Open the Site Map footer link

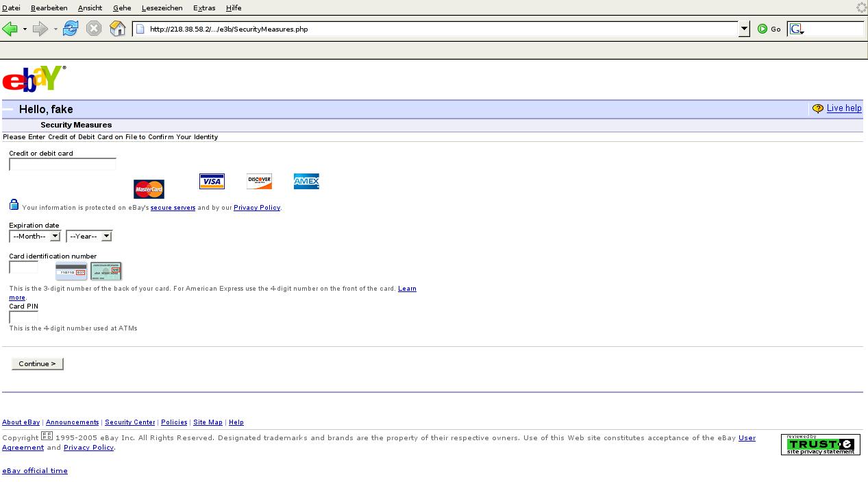(208, 422)
